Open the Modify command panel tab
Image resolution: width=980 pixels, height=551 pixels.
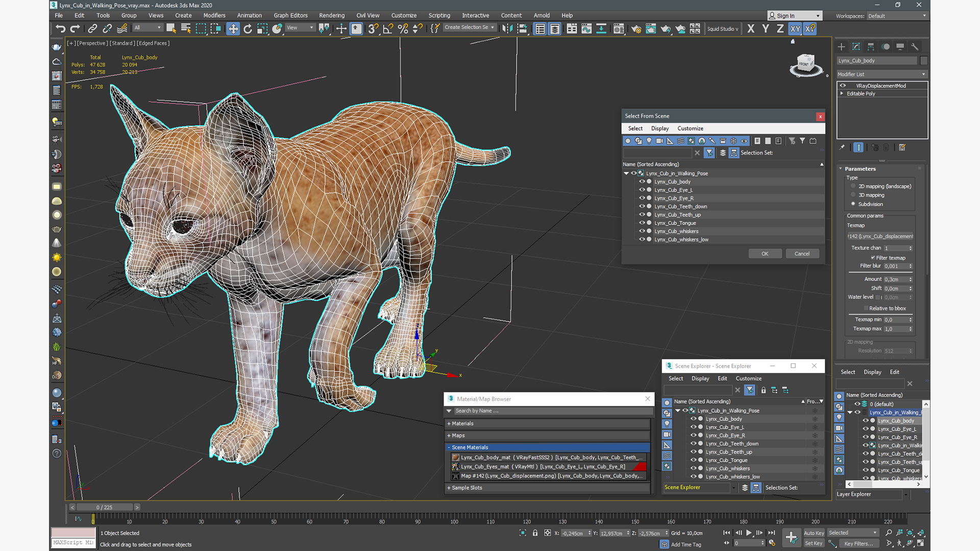[x=856, y=46]
